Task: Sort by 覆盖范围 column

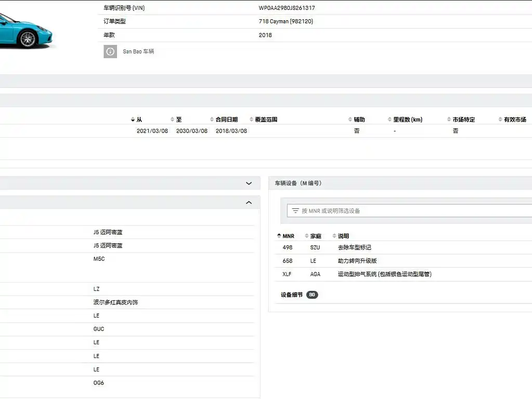Action: (x=263, y=119)
